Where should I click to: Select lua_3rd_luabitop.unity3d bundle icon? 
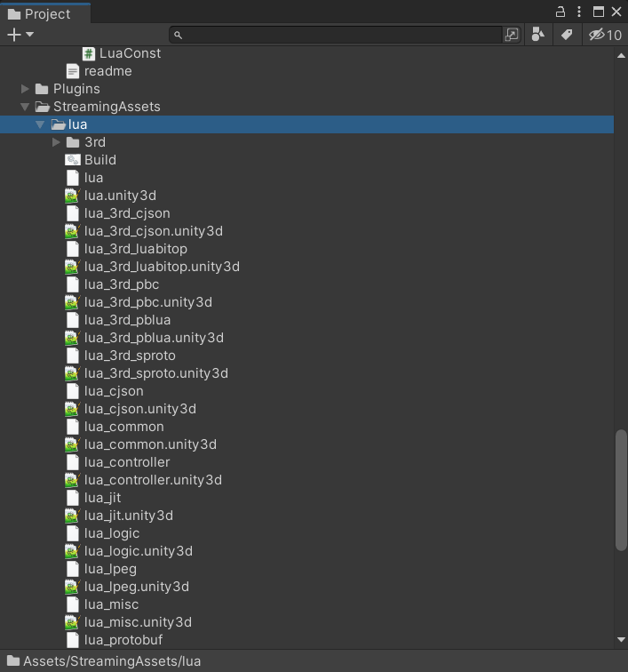pyautogui.click(x=73, y=267)
